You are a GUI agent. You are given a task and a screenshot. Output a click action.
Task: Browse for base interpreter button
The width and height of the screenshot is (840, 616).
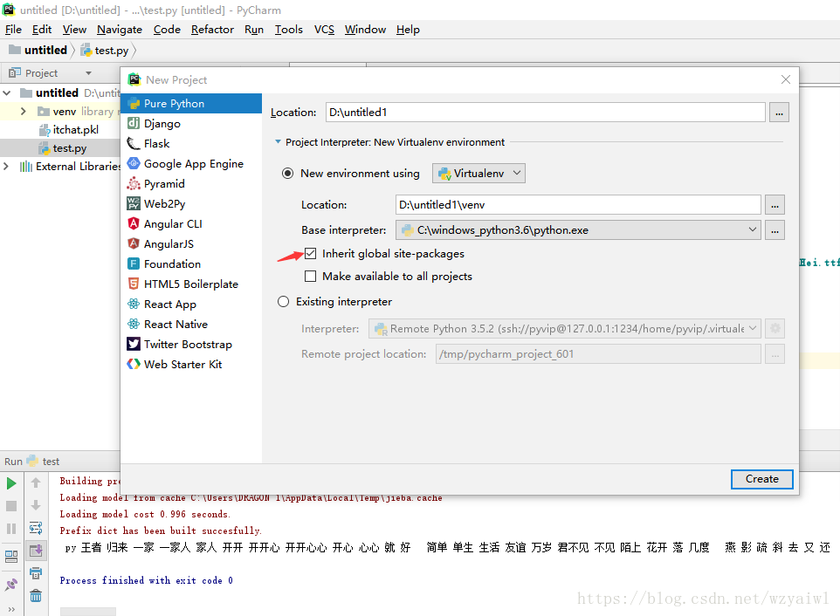[775, 230]
